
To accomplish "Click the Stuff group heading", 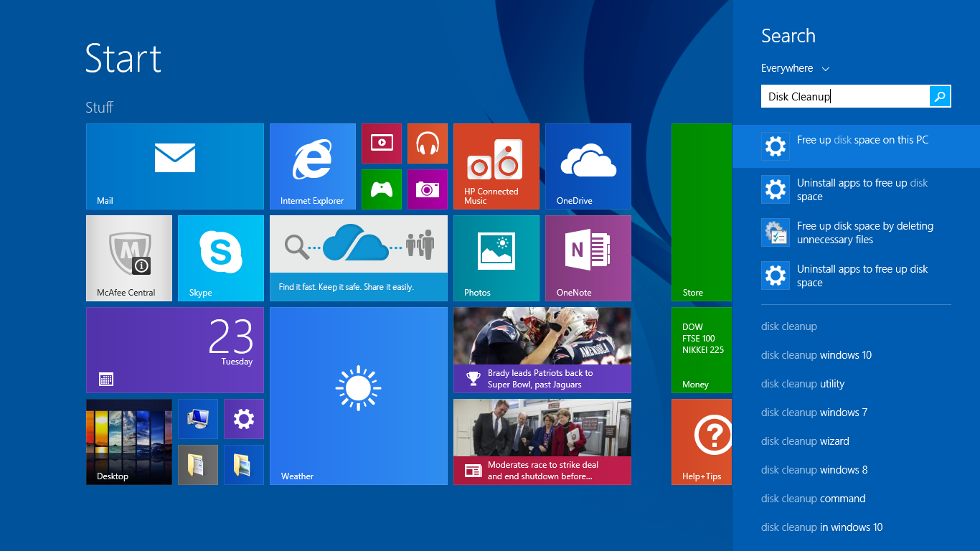I will 100,108.
